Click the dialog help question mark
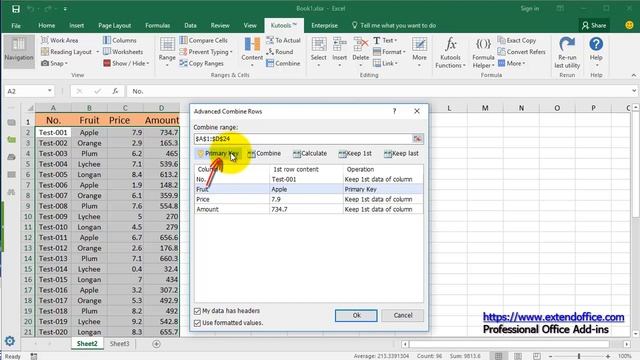The height and width of the screenshot is (360, 640). click(x=394, y=111)
